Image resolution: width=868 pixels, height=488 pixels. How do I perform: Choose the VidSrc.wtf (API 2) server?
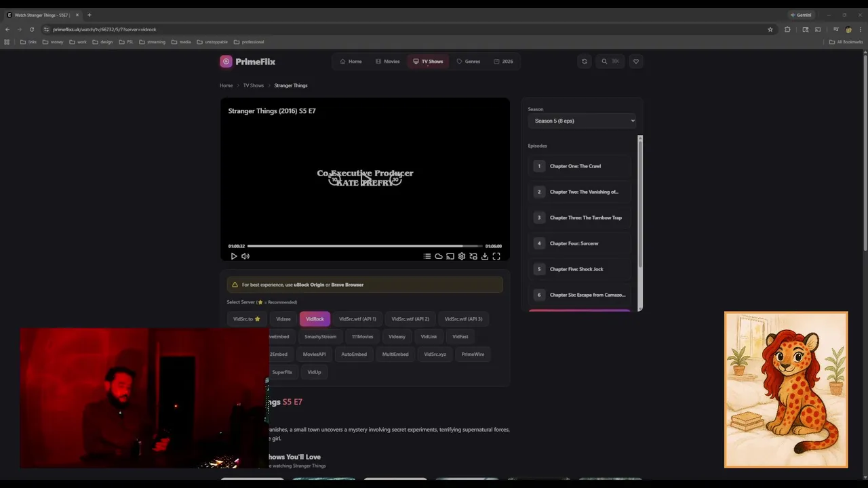(410, 319)
